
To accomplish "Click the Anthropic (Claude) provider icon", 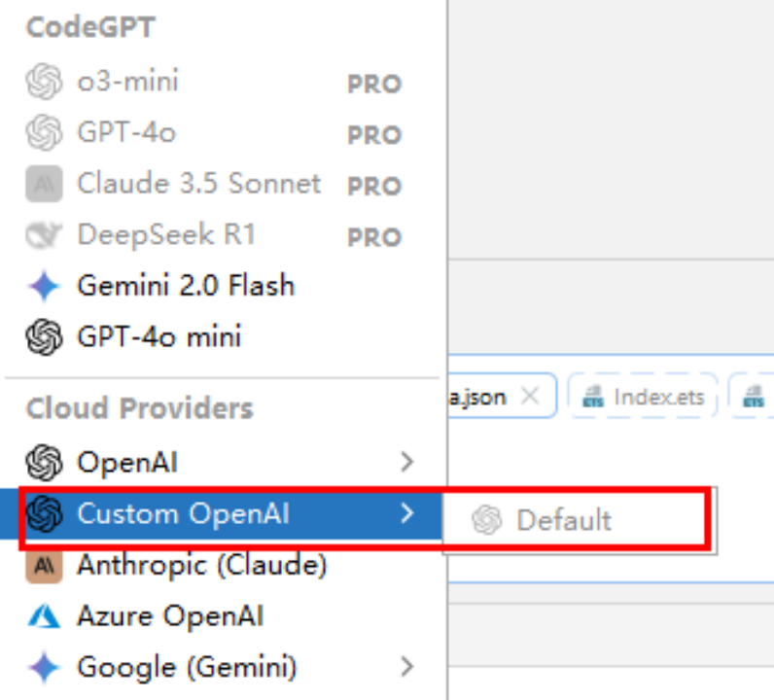I will coord(44,565).
